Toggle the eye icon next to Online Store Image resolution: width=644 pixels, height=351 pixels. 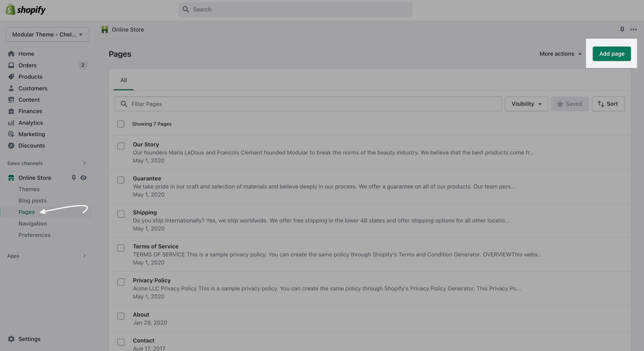[x=83, y=178]
